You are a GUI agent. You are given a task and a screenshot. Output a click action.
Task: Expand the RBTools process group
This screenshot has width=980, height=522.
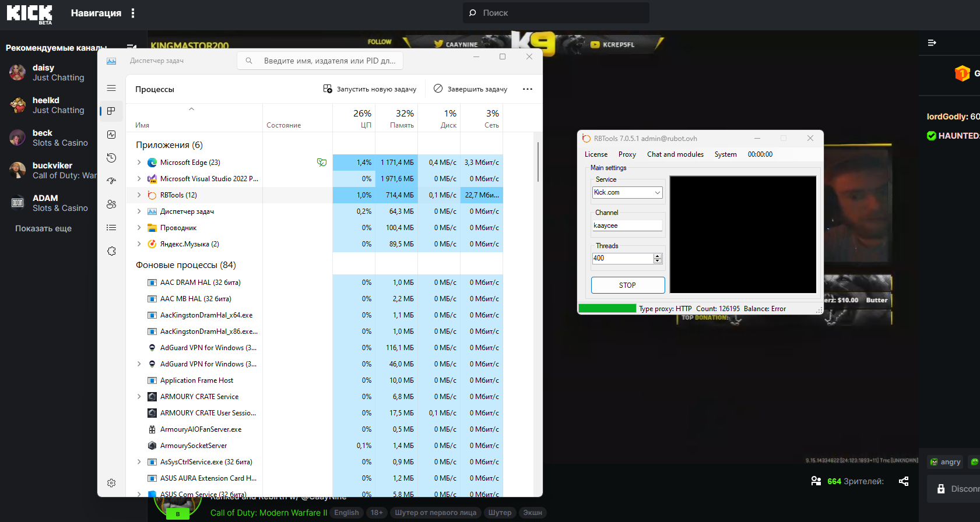(x=139, y=195)
